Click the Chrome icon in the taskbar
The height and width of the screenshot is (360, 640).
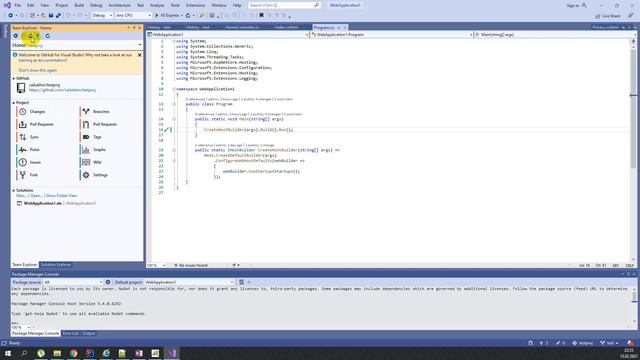tap(73, 353)
